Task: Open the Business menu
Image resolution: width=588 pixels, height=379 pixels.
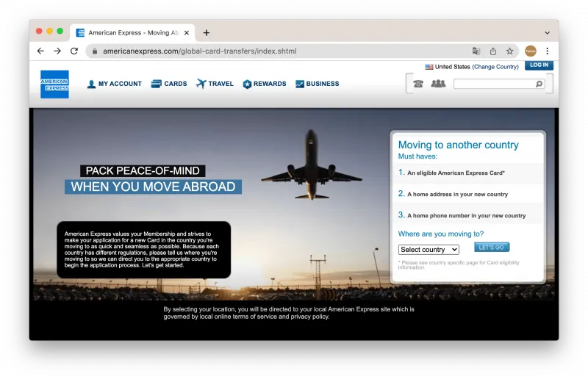Action: pyautogui.click(x=318, y=84)
